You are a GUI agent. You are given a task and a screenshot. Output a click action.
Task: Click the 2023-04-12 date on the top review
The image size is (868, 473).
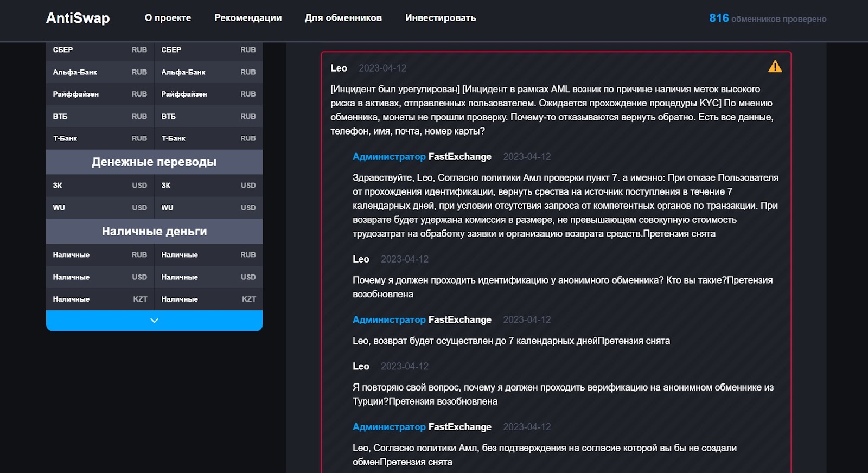coord(382,68)
